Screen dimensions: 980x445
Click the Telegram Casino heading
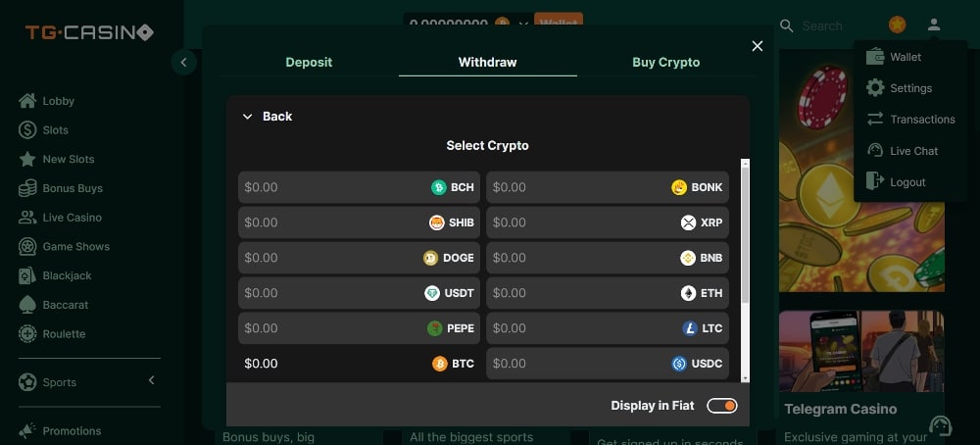(x=841, y=409)
